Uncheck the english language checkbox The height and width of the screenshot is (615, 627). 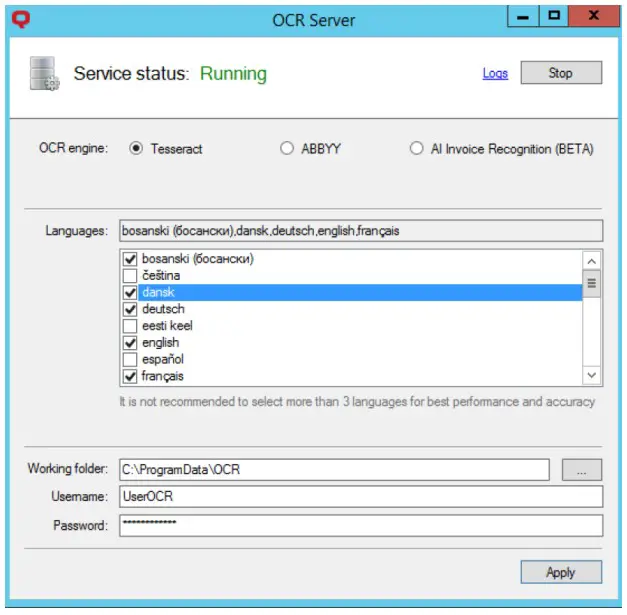pos(130,343)
